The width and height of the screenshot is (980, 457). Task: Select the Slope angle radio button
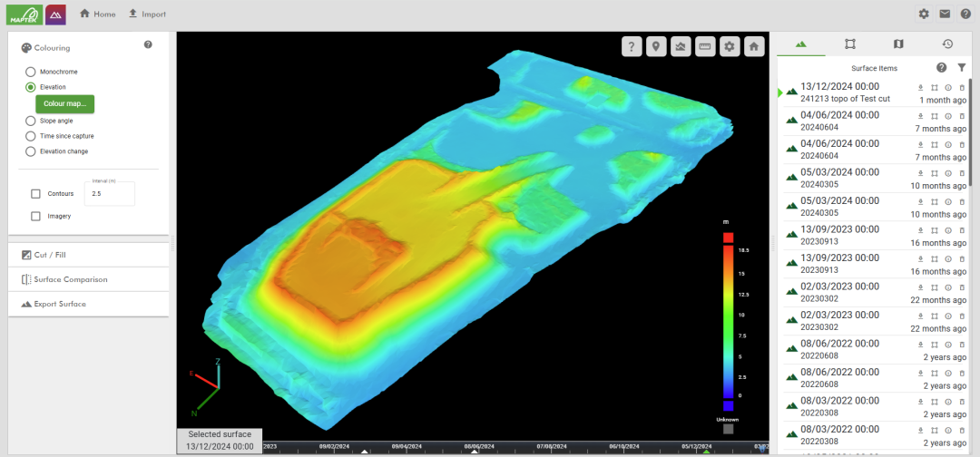31,121
